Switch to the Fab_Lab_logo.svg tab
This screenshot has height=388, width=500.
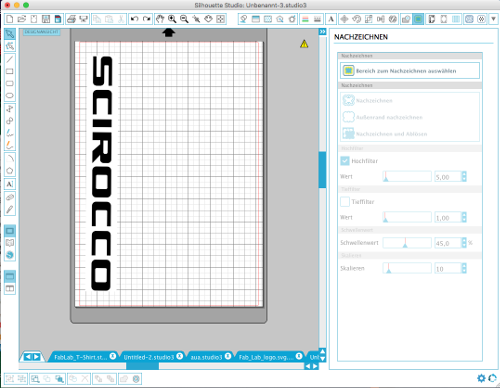pyautogui.click(x=266, y=357)
